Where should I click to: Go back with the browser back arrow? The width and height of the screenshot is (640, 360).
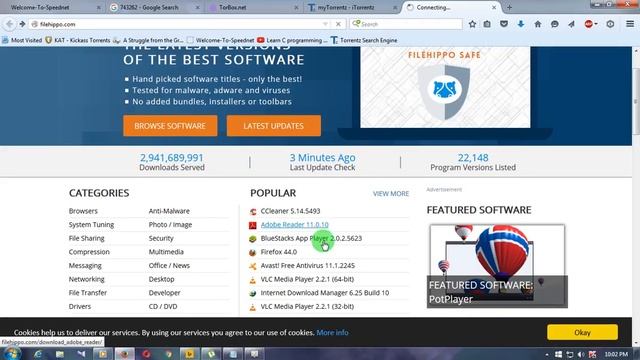point(9,24)
